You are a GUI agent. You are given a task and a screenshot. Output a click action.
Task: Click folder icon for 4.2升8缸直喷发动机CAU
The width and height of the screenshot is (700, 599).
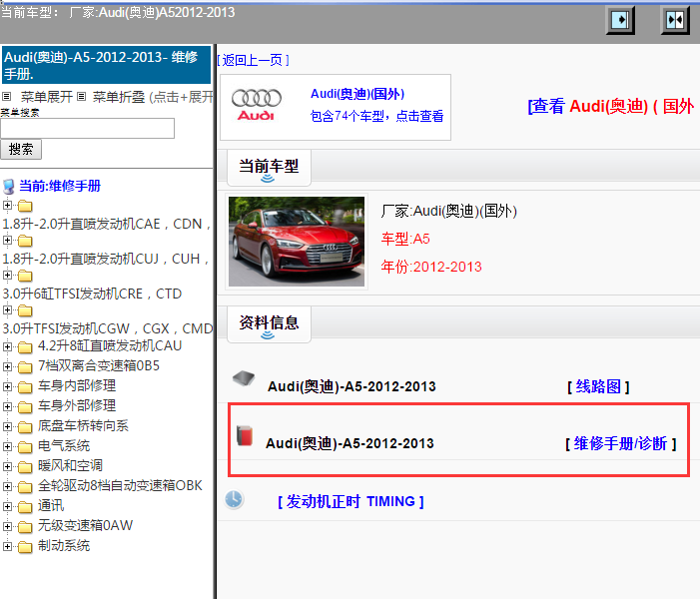tap(25, 346)
